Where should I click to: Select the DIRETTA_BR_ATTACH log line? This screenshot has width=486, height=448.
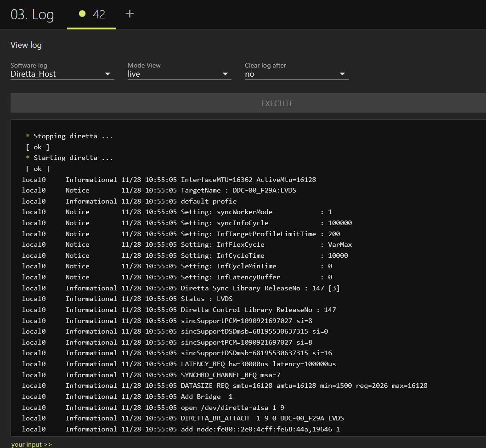[x=183, y=418]
